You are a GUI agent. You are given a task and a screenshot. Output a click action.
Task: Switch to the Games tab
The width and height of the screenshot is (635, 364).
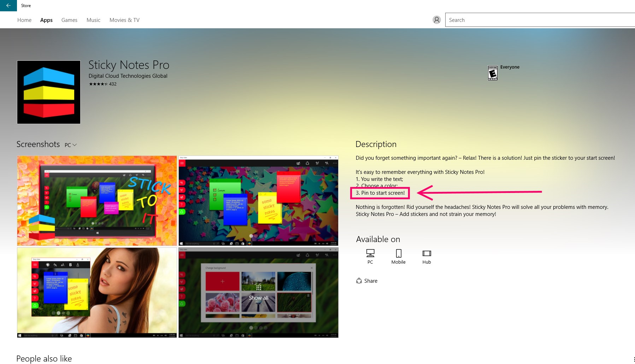pos(69,20)
